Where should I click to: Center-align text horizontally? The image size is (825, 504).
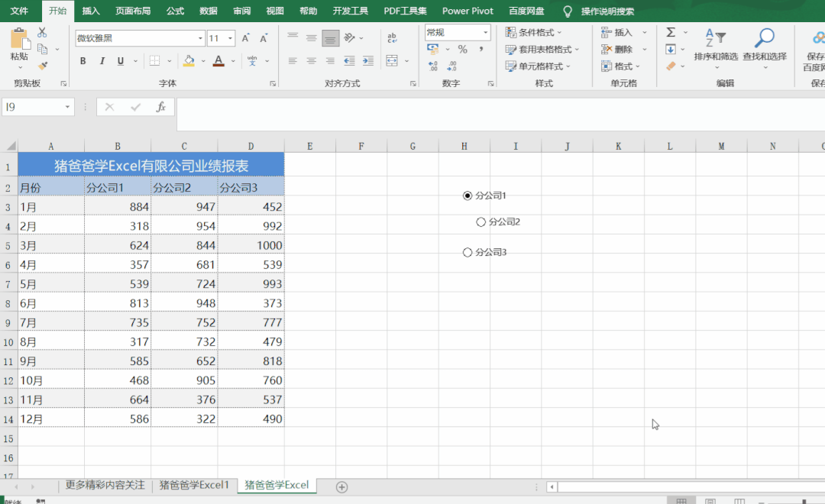point(312,61)
